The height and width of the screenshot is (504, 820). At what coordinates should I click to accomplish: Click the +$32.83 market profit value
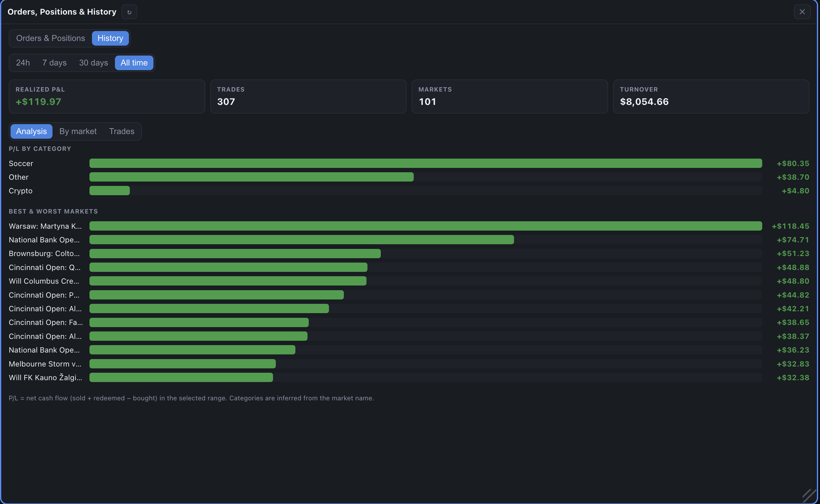click(x=793, y=364)
